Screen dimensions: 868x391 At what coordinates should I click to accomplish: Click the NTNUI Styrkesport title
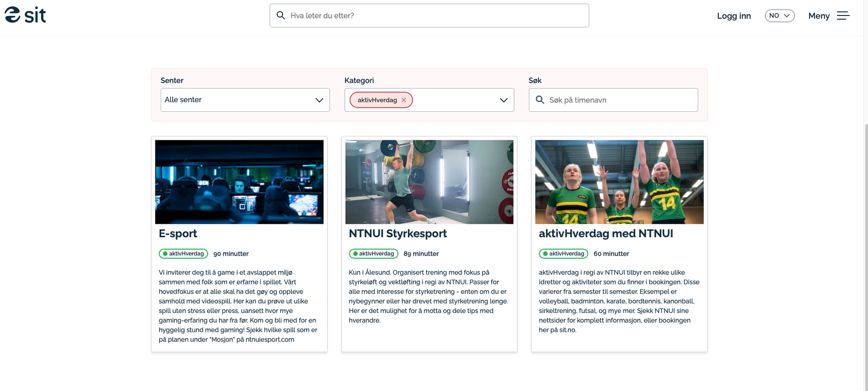(398, 234)
